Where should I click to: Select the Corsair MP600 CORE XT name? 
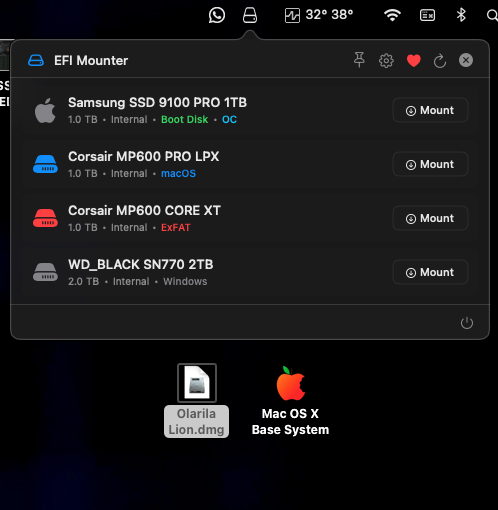pyautogui.click(x=144, y=210)
